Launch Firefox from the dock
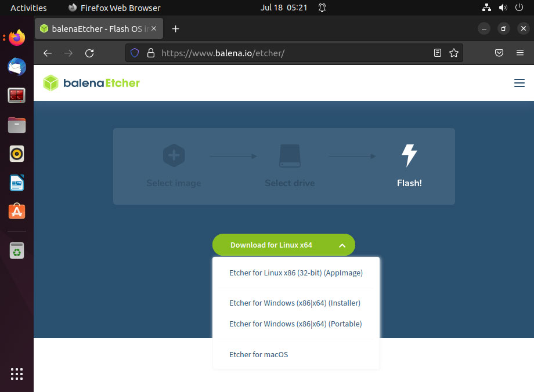 [x=17, y=38]
